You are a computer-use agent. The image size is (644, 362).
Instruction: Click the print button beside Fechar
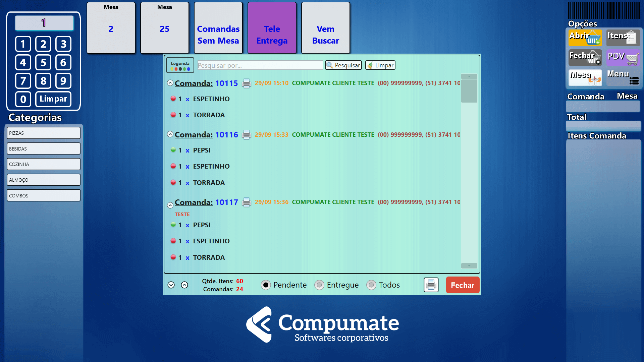[x=431, y=285]
